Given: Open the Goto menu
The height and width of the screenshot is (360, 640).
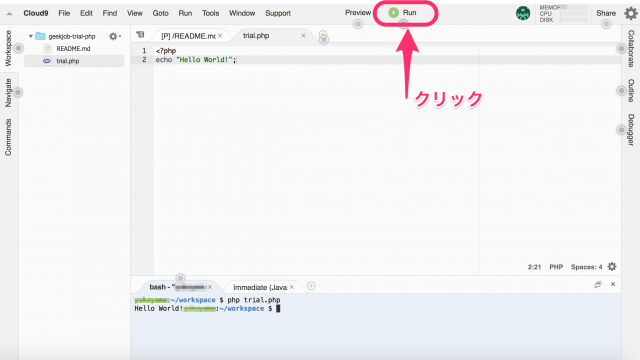Looking at the screenshot, I should [160, 13].
